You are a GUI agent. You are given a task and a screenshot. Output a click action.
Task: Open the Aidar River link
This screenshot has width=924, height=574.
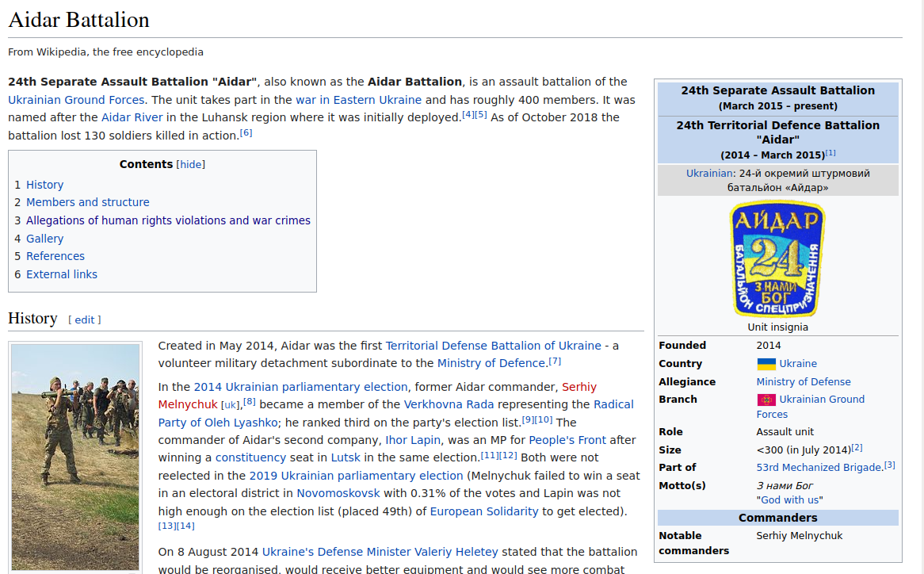132,117
